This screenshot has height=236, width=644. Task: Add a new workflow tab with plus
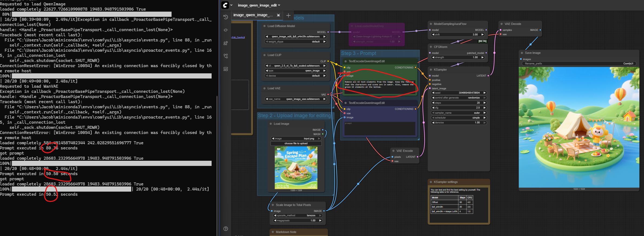point(288,15)
